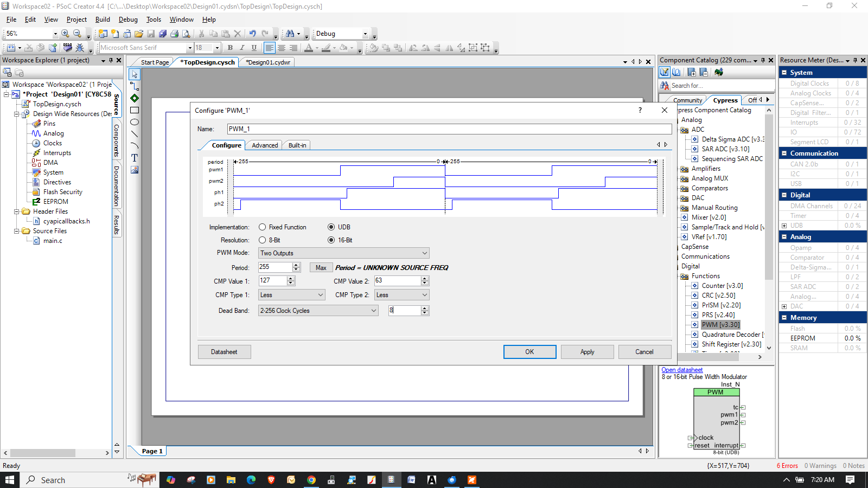Select align left text icon
The width and height of the screenshot is (868, 488).
pyautogui.click(x=269, y=48)
